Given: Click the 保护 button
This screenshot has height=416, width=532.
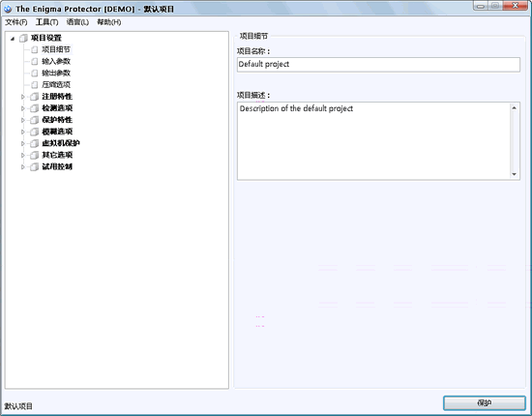Looking at the screenshot, I should click(x=485, y=403).
